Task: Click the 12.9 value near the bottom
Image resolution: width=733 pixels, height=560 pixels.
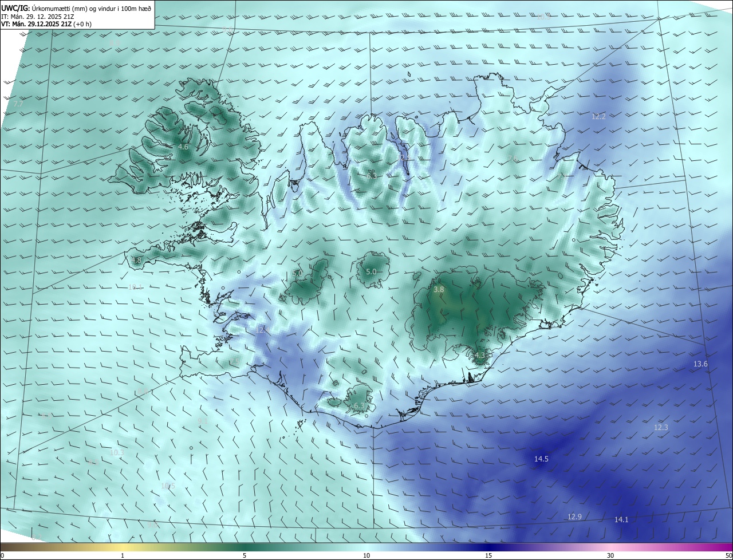Action: click(574, 517)
